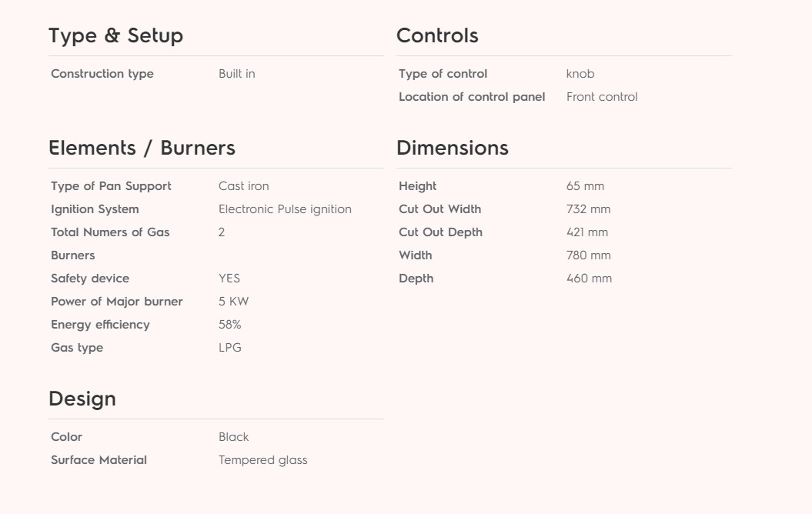Select the Safety device label
Image resolution: width=812 pixels, height=514 pixels.
click(x=90, y=279)
